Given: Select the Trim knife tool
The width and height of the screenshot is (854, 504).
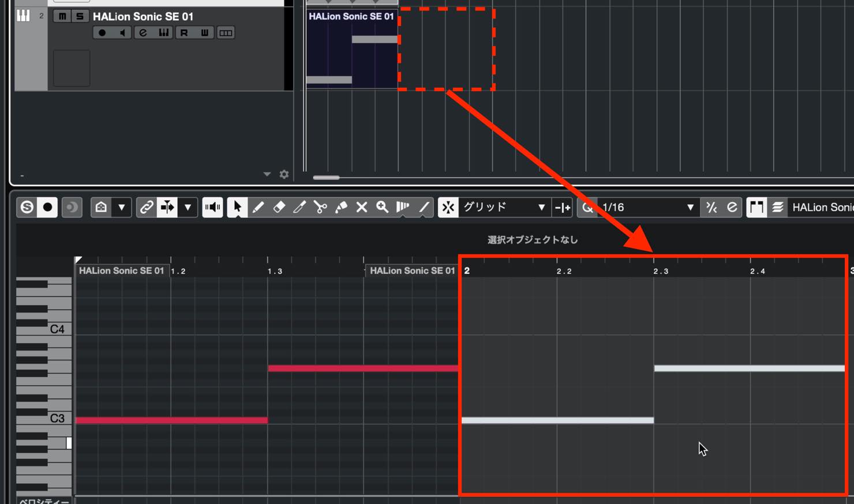Looking at the screenshot, I should [x=299, y=207].
